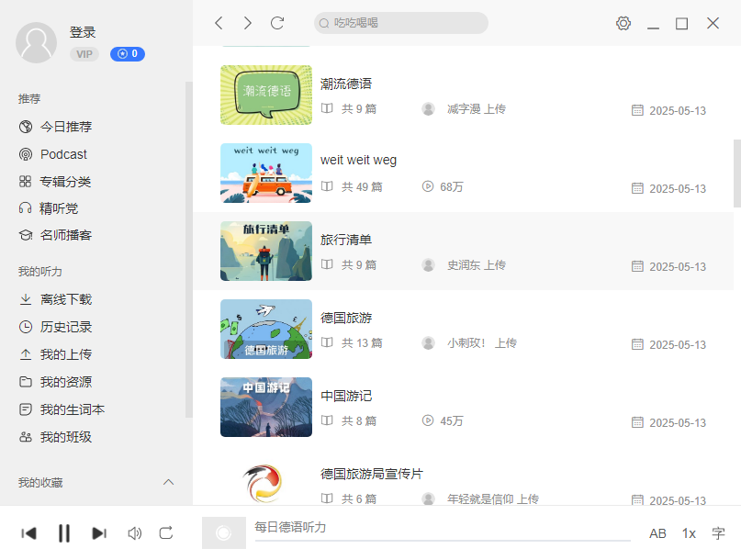This screenshot has height=560, width=741.
Task: Click the 登录 login link
Action: pos(83,32)
